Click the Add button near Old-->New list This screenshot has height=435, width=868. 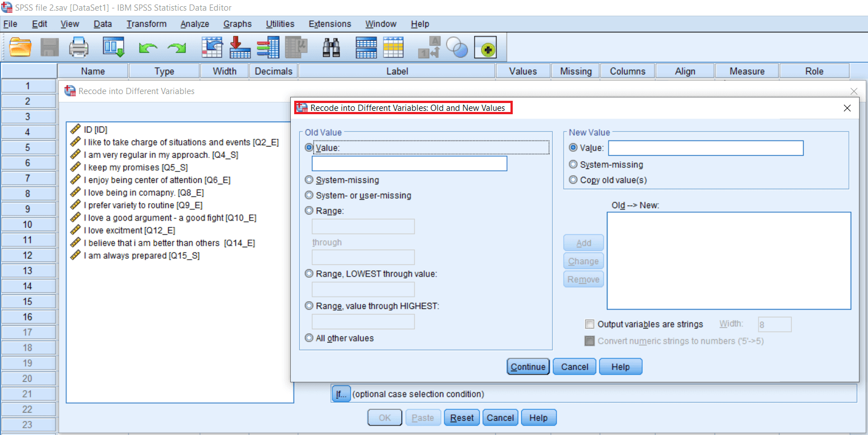[583, 243]
